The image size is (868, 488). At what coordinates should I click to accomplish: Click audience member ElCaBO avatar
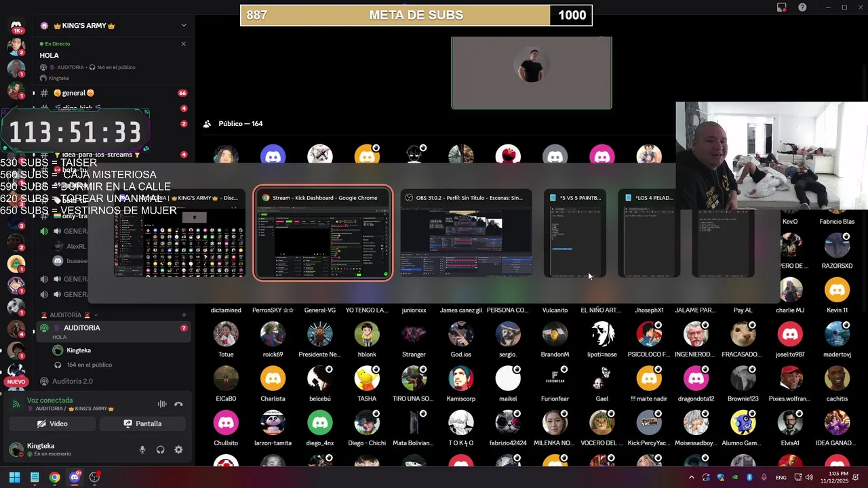226,378
